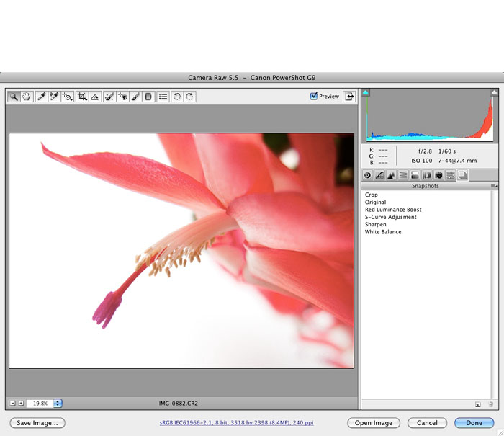Click the Open Image button
This screenshot has height=436, width=504.
[x=374, y=423]
